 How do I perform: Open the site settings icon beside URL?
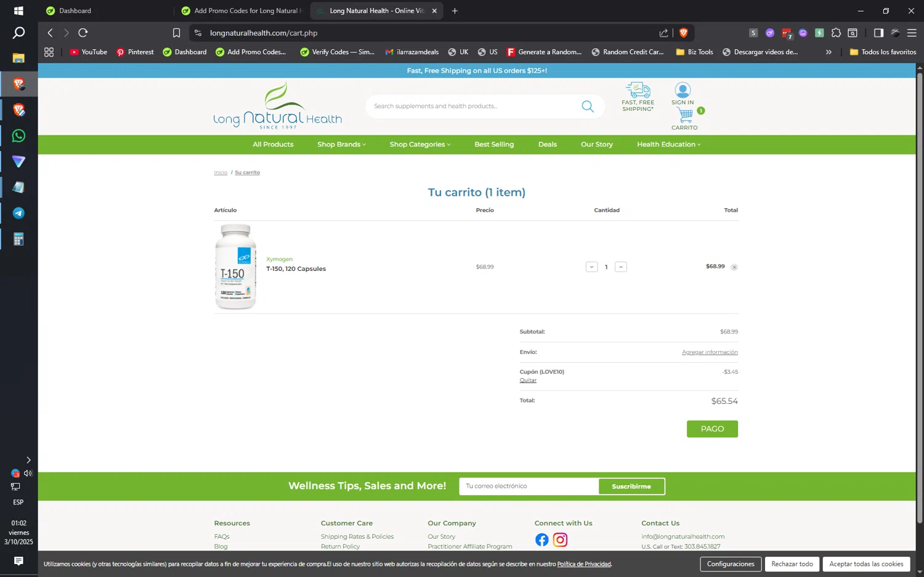(198, 33)
